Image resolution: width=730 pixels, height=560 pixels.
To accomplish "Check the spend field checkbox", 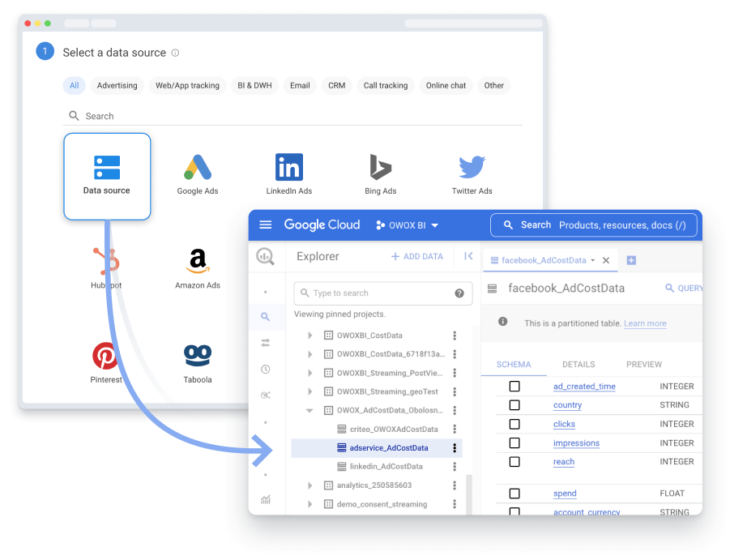I will [514, 494].
